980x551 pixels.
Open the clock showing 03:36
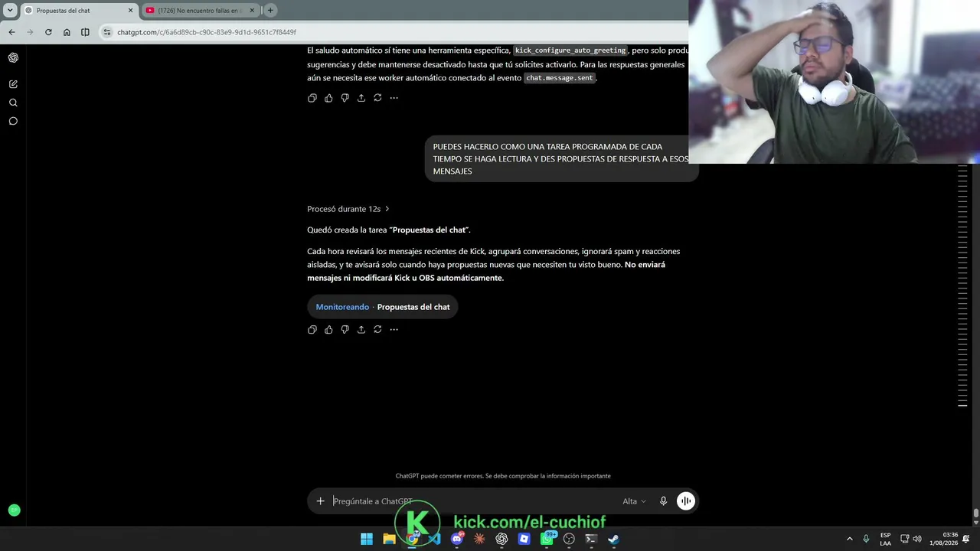[x=944, y=539]
